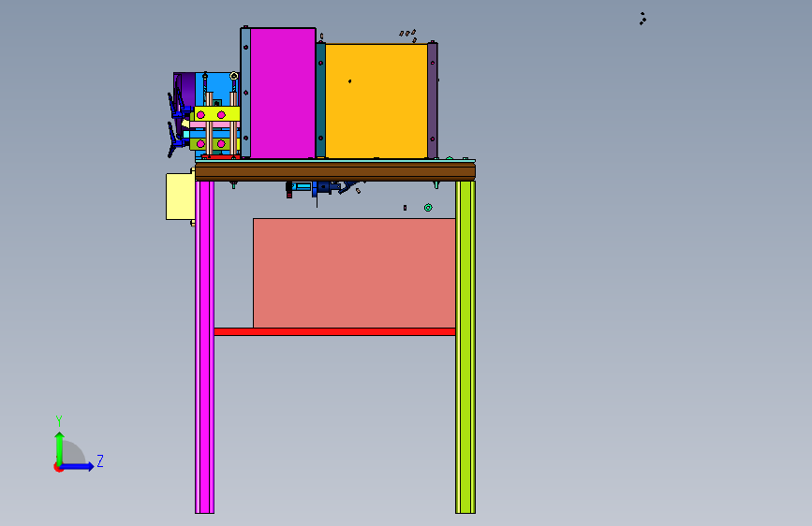Select the dark purple plate right of orange box
This screenshot has height=526, width=812.
coord(433,100)
